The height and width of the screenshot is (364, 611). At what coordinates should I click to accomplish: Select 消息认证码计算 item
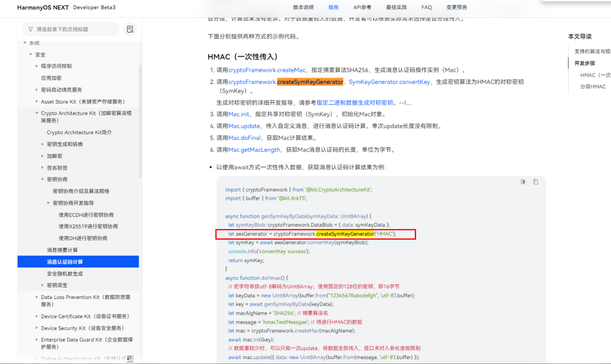pos(78,262)
